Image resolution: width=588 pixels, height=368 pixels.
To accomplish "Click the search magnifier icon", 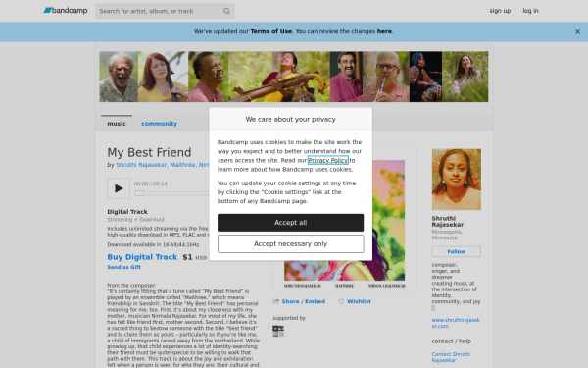I will (x=226, y=11).
